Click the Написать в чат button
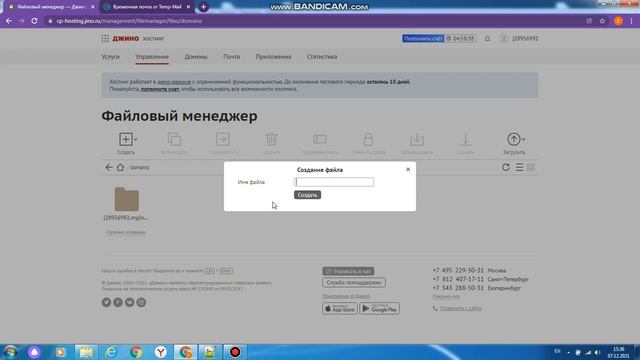The height and width of the screenshot is (360, 640). point(348,271)
